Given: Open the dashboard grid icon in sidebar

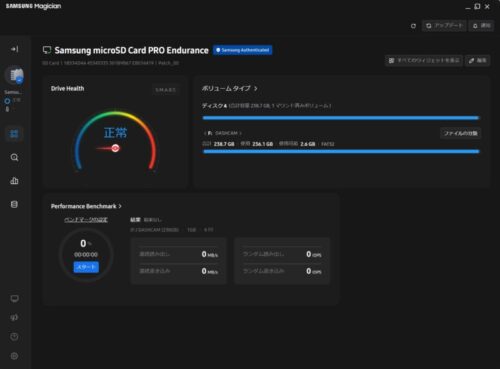Looking at the screenshot, I should point(14,134).
